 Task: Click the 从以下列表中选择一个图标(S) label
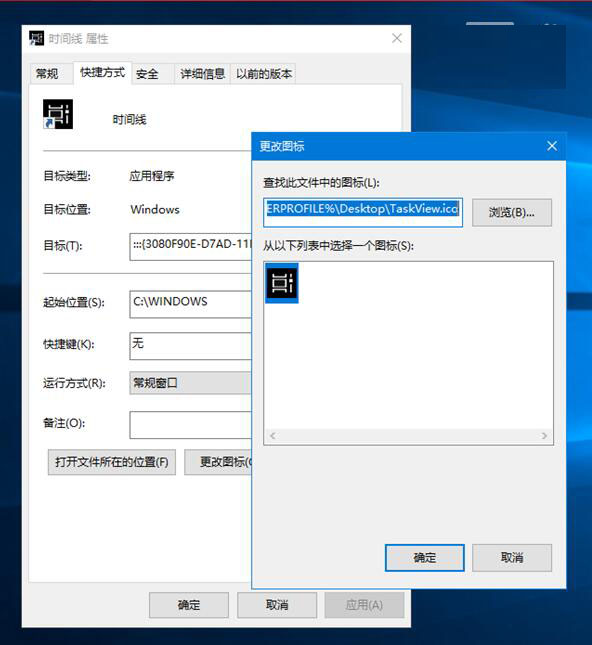pyautogui.click(x=339, y=246)
